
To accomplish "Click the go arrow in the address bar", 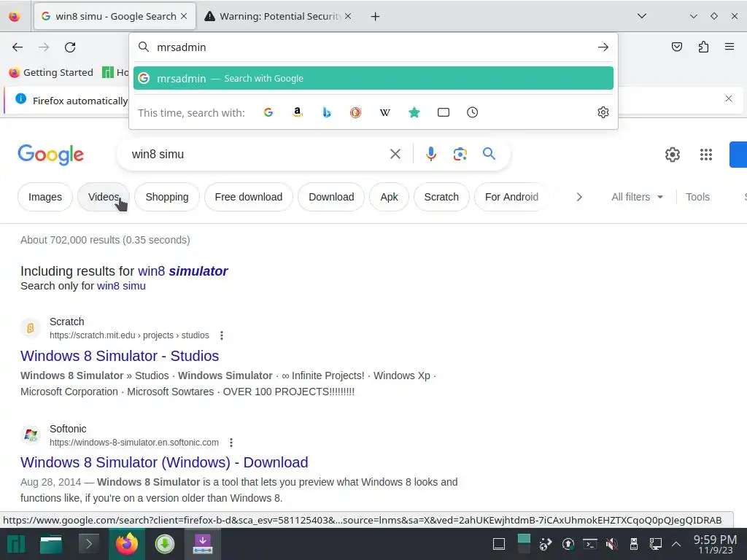I will pos(603,47).
